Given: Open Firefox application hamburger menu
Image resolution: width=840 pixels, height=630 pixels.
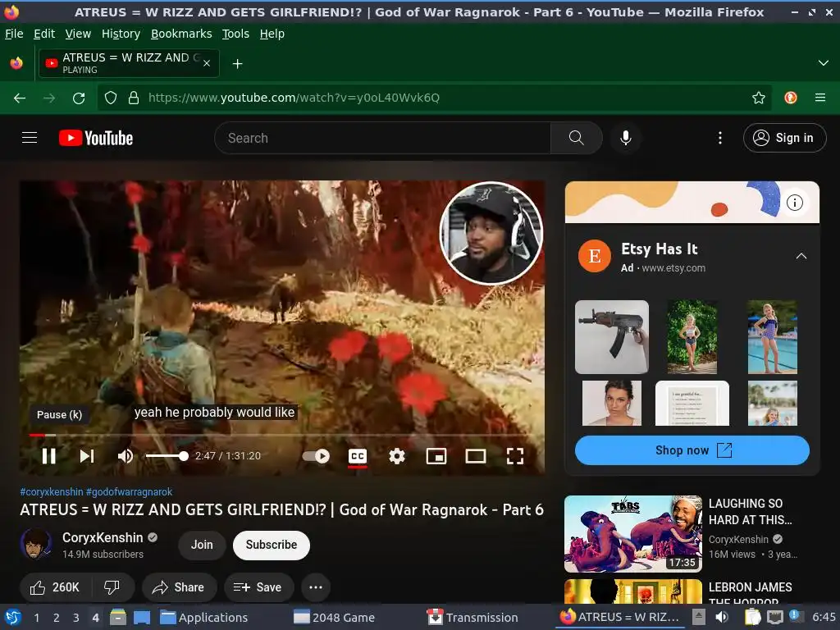Looking at the screenshot, I should pos(820,98).
